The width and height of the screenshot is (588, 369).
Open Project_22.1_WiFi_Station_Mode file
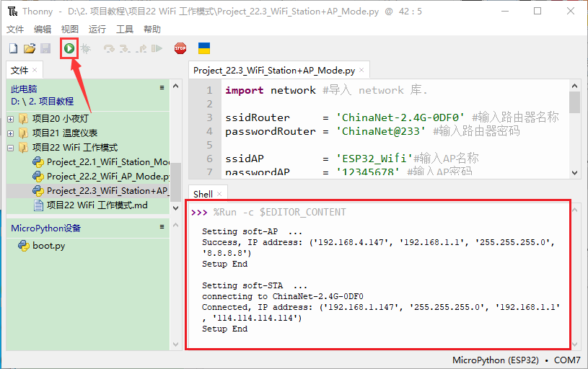tap(107, 162)
